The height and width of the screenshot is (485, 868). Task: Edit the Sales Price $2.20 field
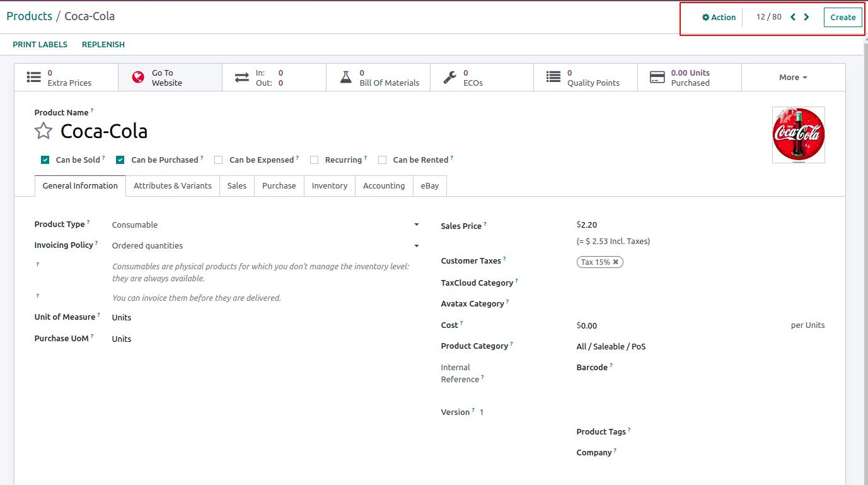pos(587,225)
